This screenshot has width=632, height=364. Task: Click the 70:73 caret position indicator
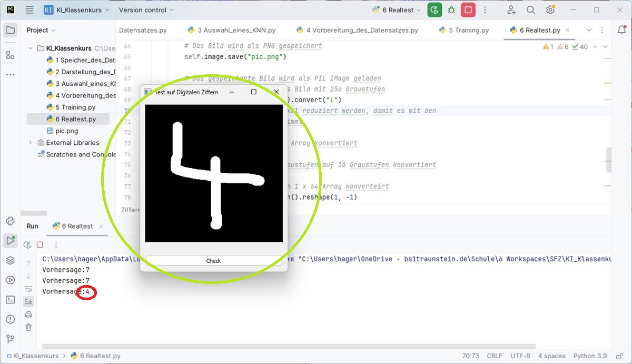470,356
